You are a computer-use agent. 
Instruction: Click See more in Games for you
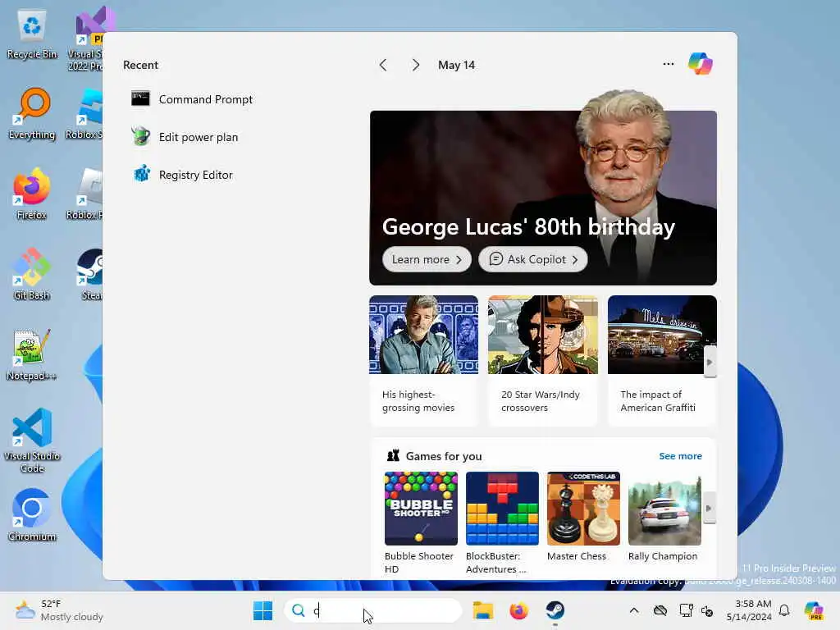[680, 456]
